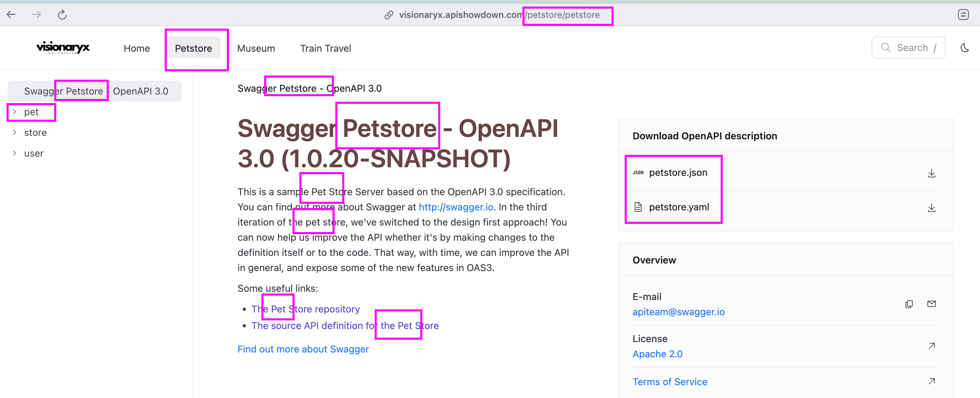Toggle dark mode with the moon icon
The width and height of the screenshot is (980, 398).
(964, 48)
